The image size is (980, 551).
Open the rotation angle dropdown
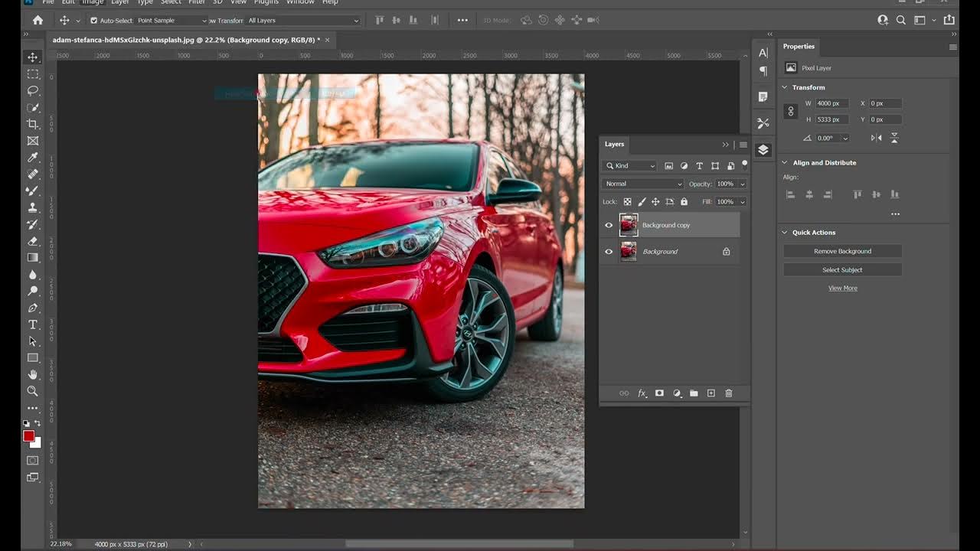845,139
